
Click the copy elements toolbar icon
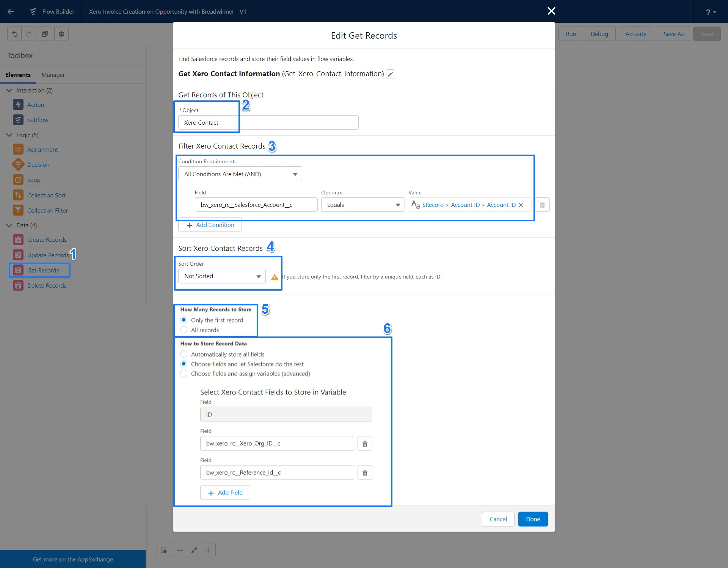point(45,34)
